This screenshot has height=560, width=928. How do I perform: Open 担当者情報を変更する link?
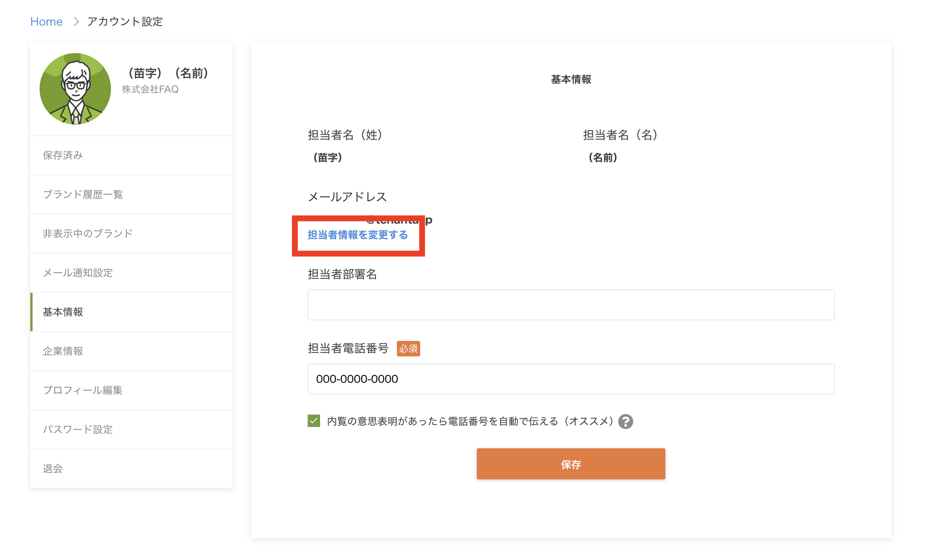(358, 235)
